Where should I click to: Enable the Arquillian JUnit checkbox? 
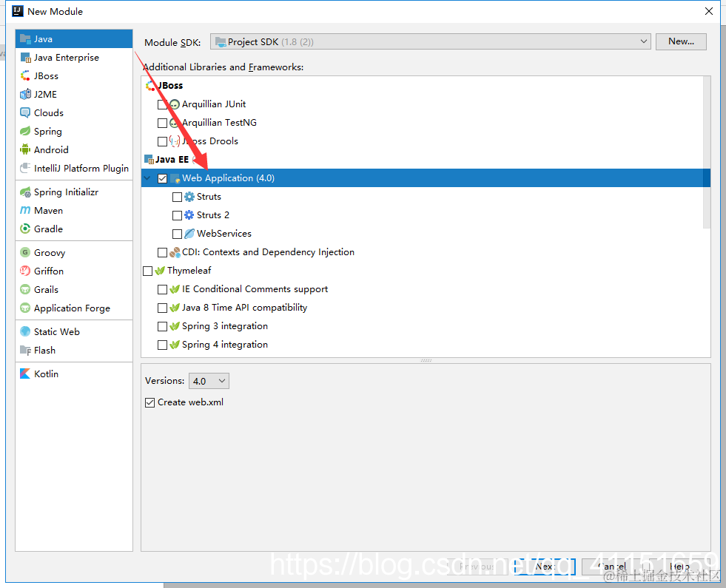(162, 104)
